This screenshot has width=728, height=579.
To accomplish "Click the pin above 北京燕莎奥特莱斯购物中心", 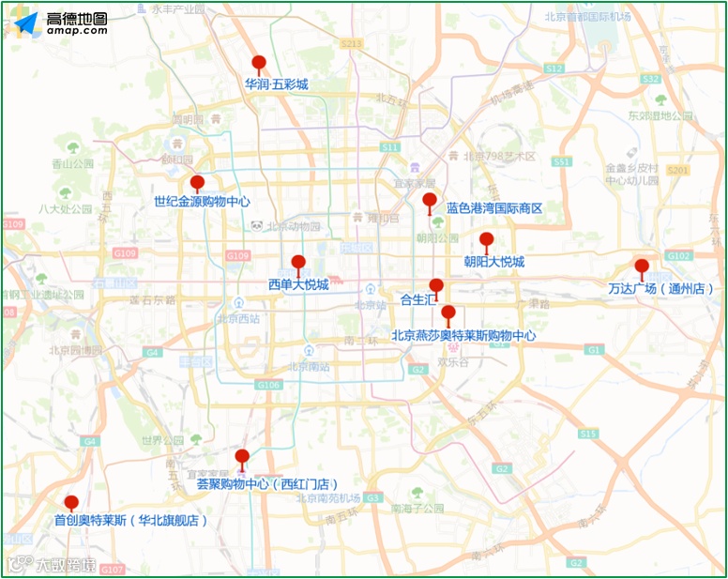I will point(448,314).
